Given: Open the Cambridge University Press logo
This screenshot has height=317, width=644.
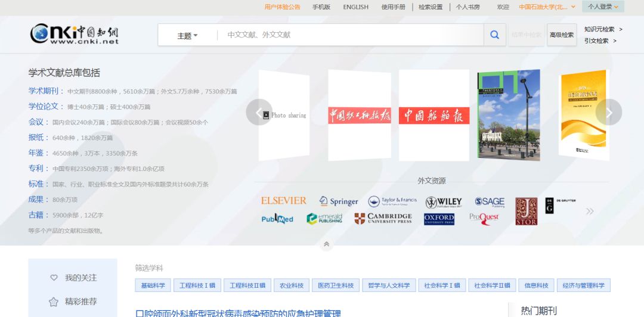Looking at the screenshot, I should point(383,219).
